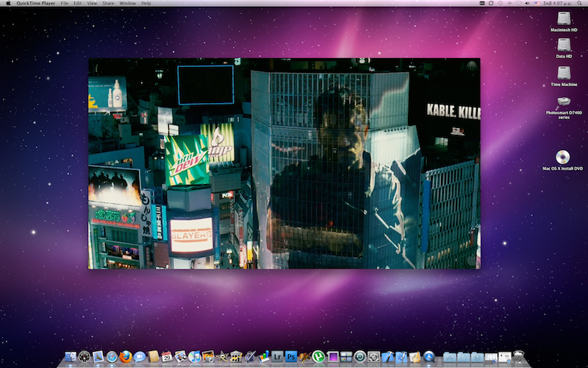Launch Xcode hammer icon in Dock

pos(387,357)
